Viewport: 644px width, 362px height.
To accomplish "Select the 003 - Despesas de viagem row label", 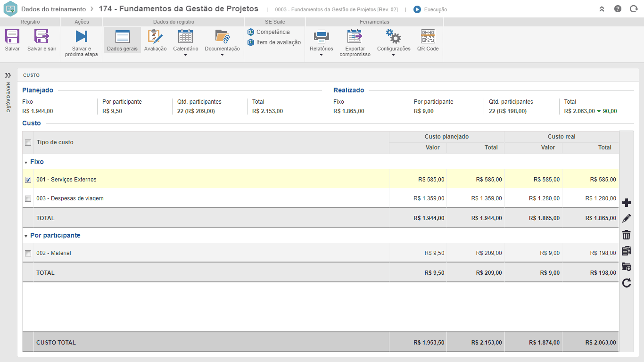I will click(70, 198).
